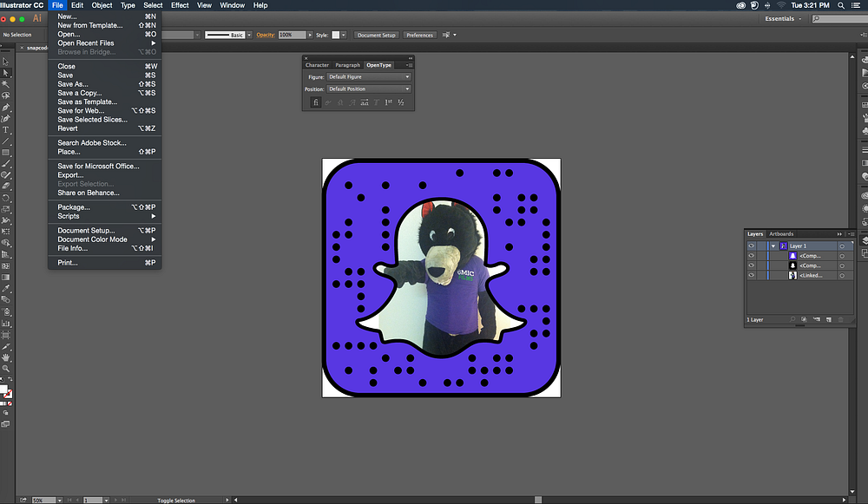This screenshot has width=868, height=504.
Task: Select the Direct Selection tool
Action: (x=5, y=73)
